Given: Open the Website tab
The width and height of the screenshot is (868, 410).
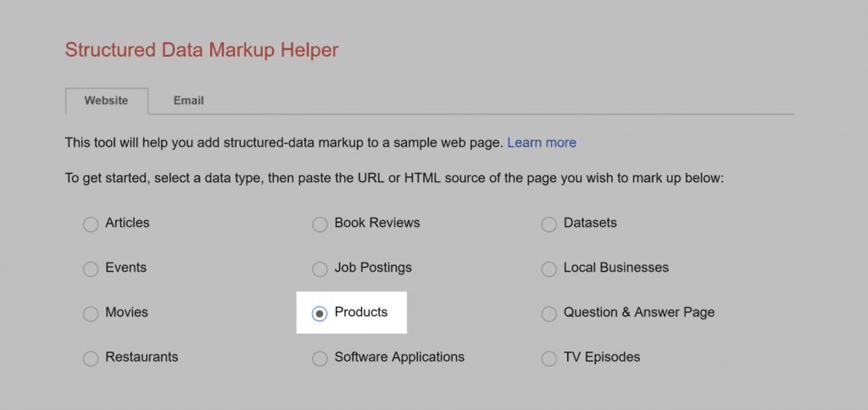Looking at the screenshot, I should point(106,100).
